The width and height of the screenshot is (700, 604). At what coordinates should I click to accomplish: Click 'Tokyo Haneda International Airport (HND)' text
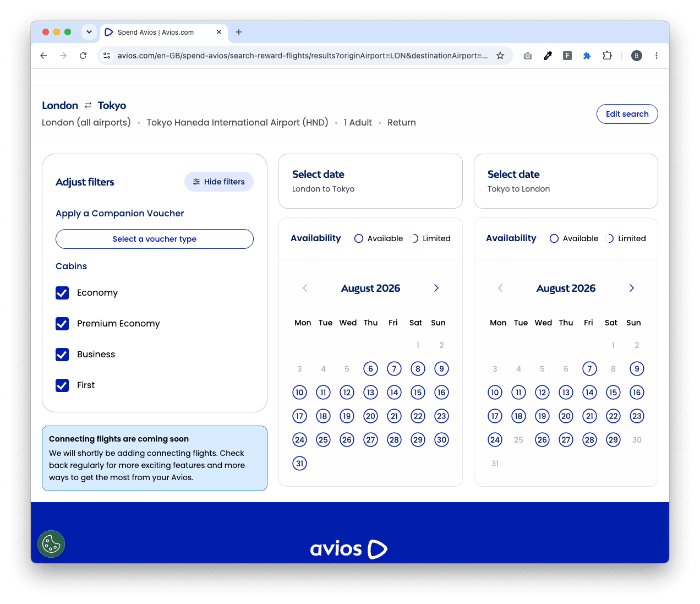[x=237, y=122]
